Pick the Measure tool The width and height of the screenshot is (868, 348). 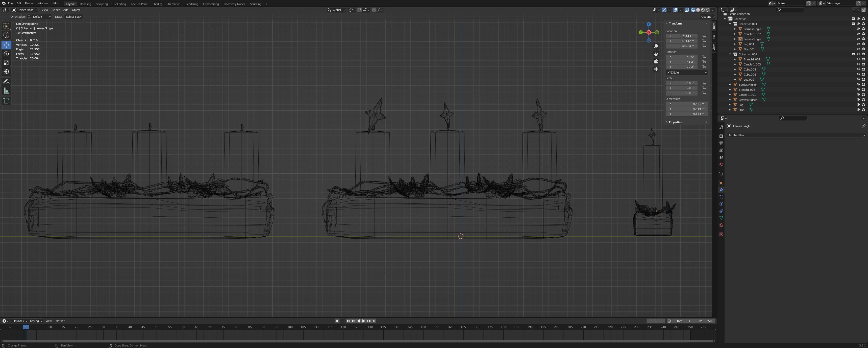point(6,91)
